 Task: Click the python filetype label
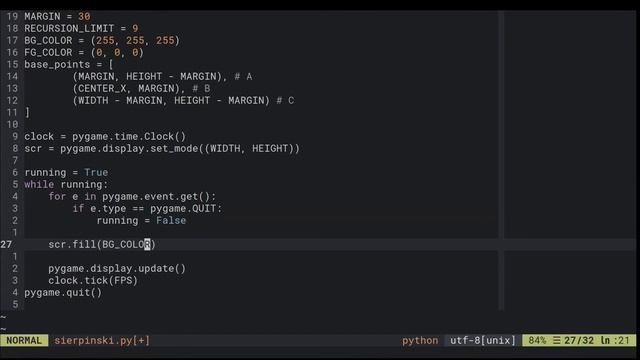tap(420, 340)
